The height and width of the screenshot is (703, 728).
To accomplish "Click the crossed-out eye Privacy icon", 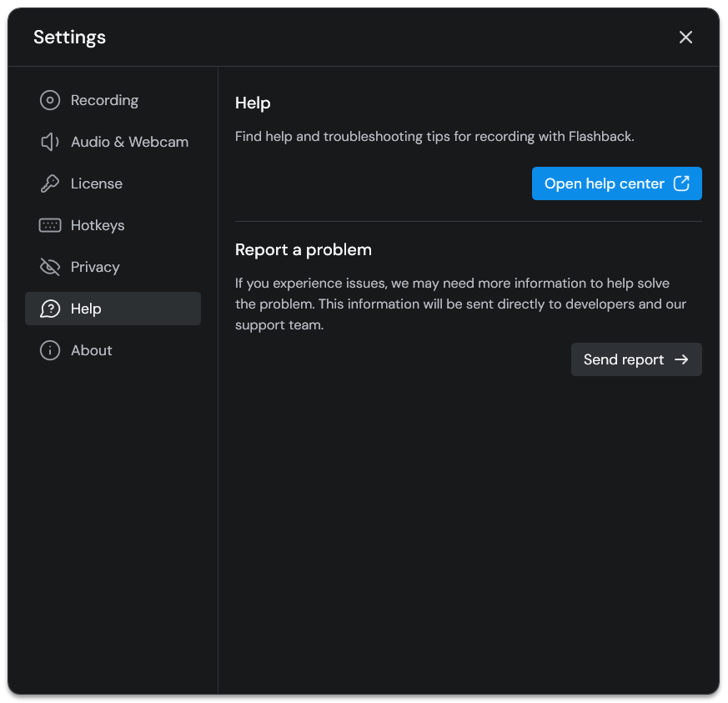I will pyautogui.click(x=50, y=267).
